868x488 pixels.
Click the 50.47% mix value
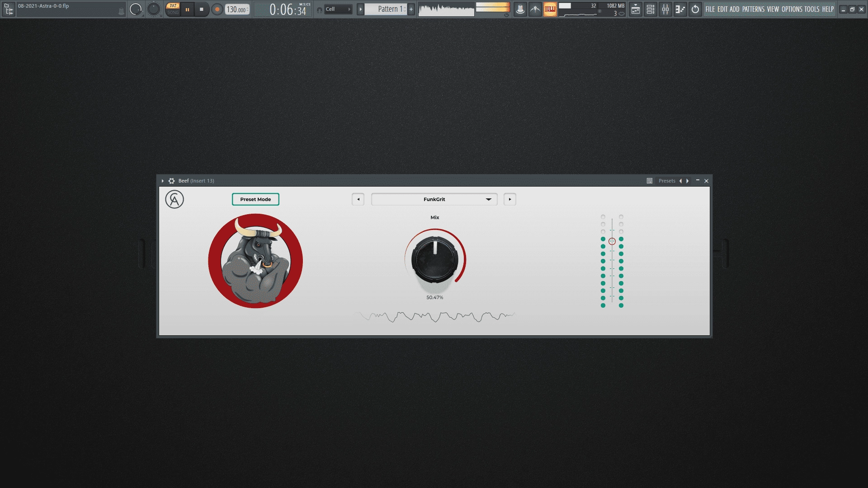(x=435, y=297)
